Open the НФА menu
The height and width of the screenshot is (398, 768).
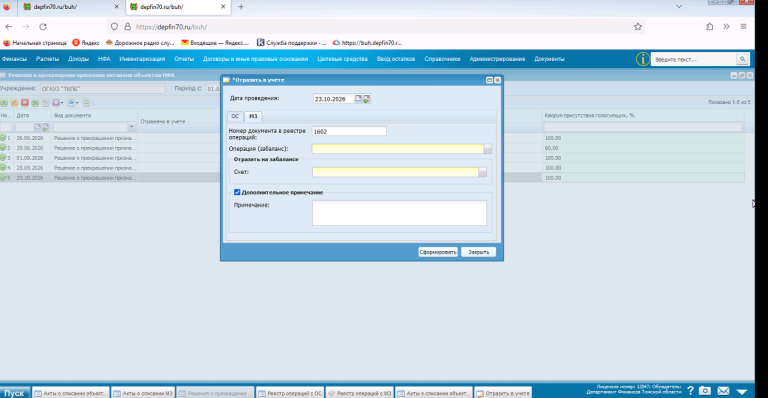(x=104, y=59)
